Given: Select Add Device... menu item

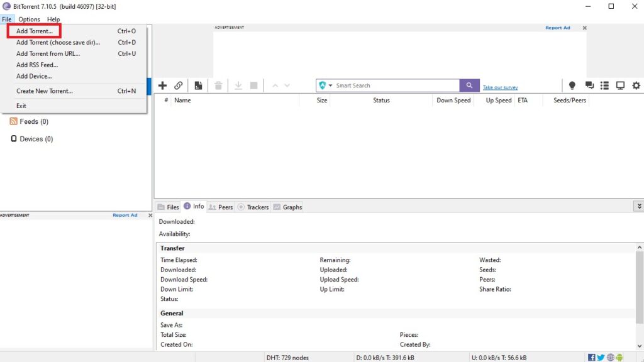Looking at the screenshot, I should [74, 76].
